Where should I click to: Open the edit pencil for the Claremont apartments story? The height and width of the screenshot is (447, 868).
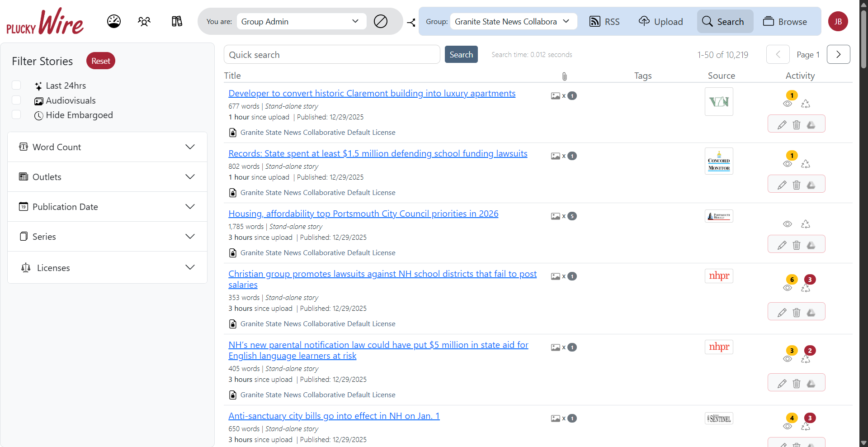pyautogui.click(x=782, y=125)
